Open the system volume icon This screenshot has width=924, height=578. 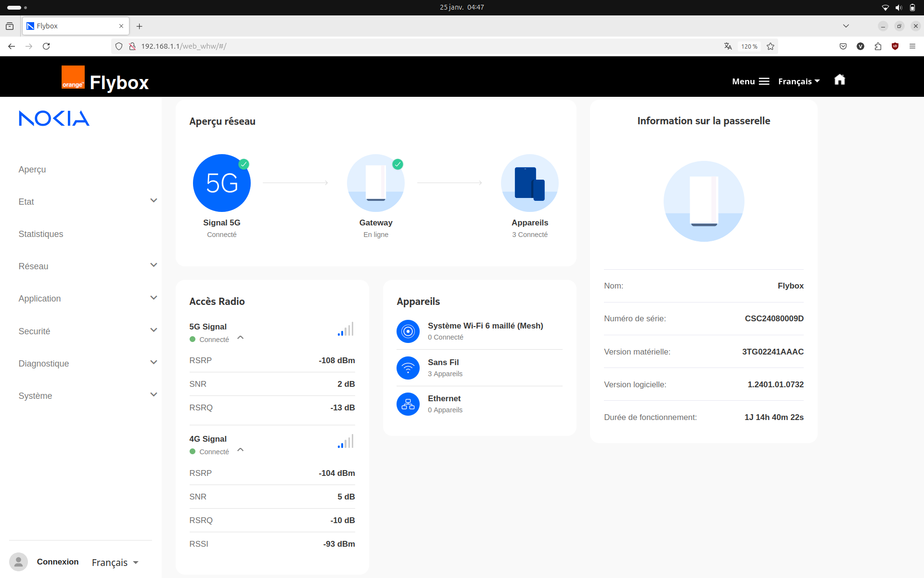(898, 7)
